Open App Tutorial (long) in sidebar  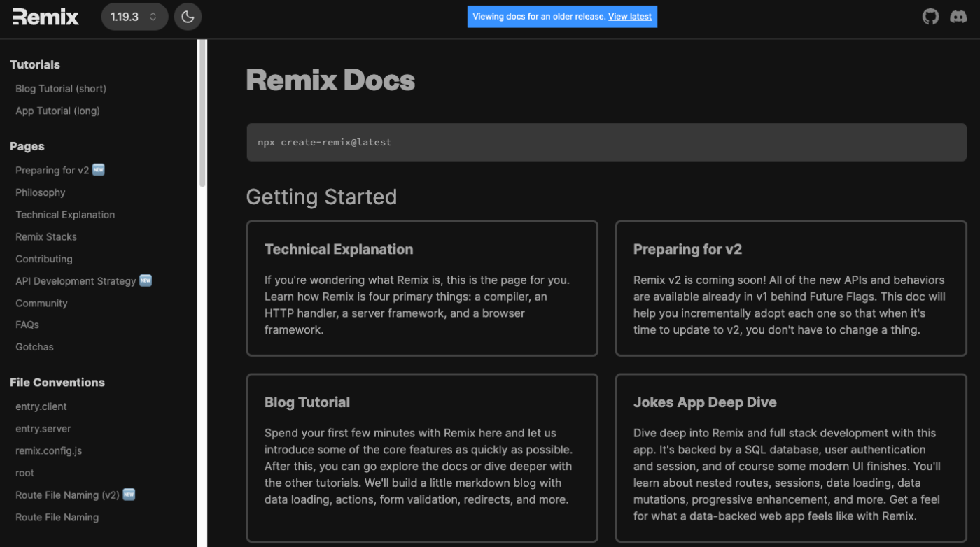pos(57,111)
